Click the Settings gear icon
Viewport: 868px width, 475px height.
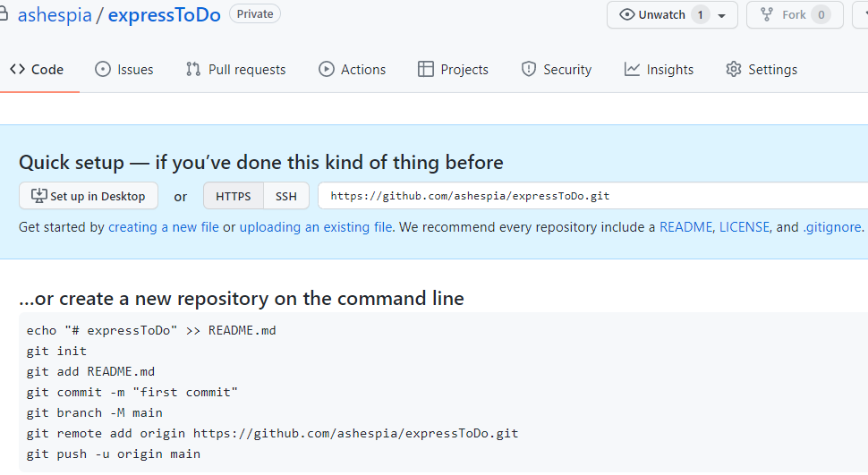pyautogui.click(x=734, y=69)
